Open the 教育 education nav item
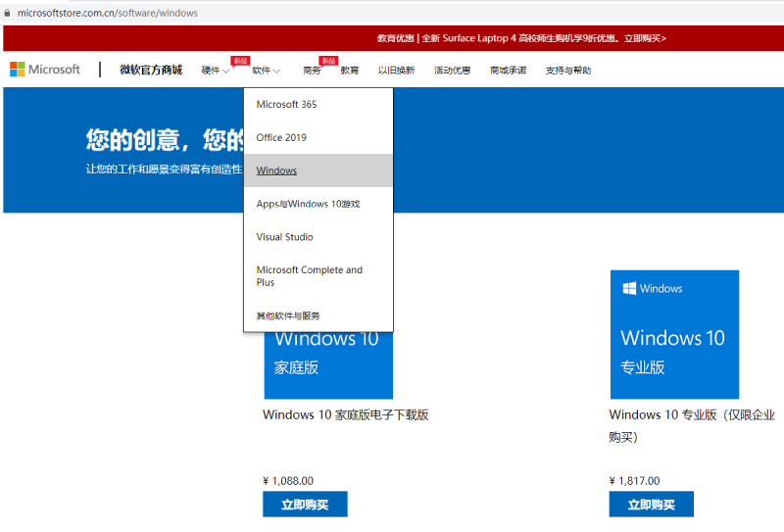 (350, 71)
